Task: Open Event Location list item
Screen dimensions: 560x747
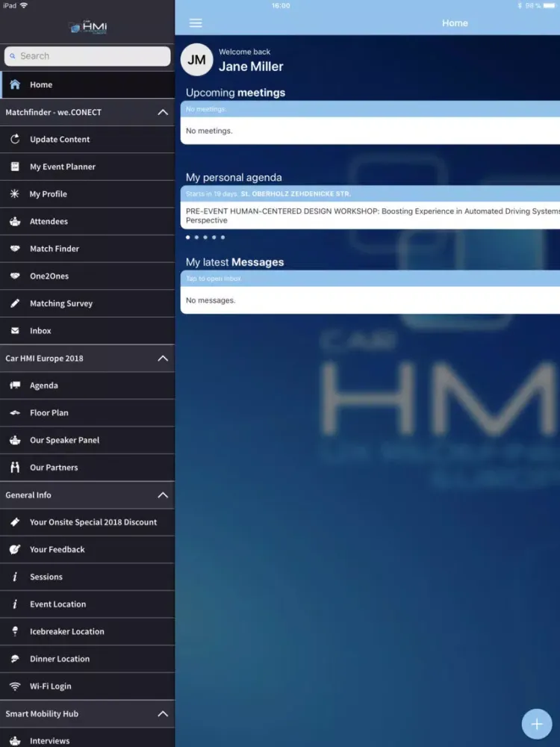Action: 87,604
